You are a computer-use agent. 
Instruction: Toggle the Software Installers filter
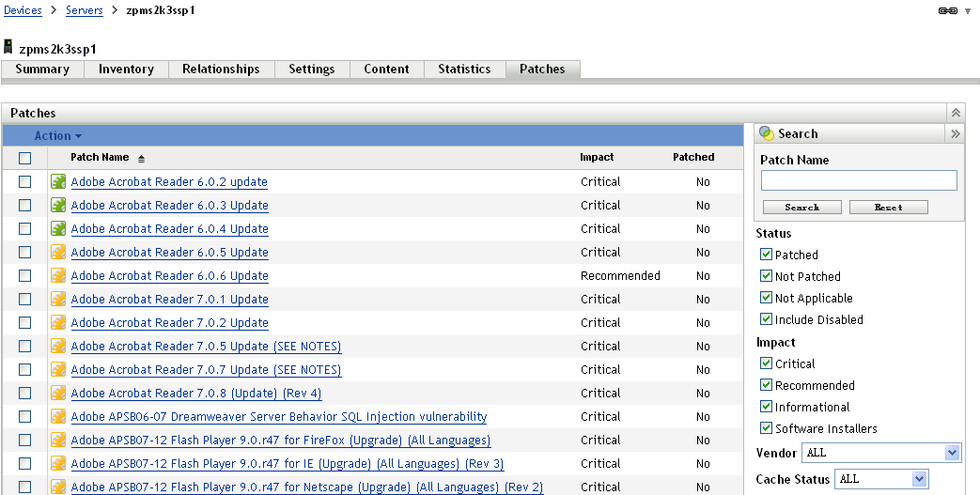point(767,428)
